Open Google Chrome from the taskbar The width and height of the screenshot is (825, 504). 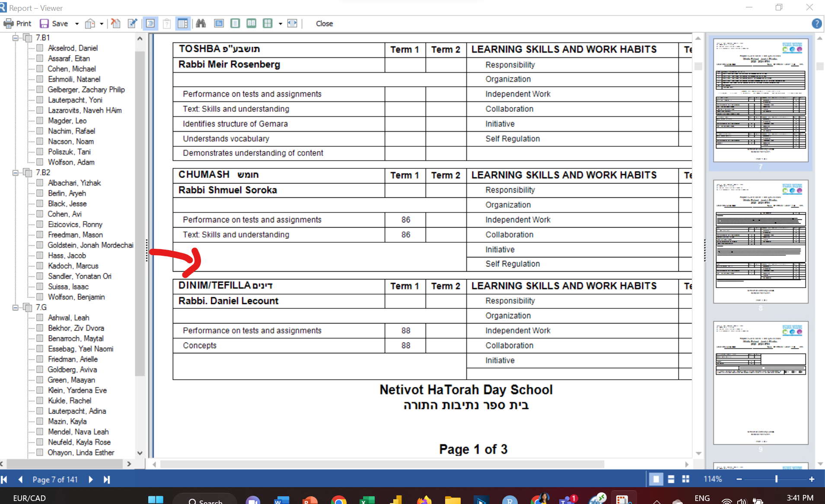pyautogui.click(x=339, y=499)
